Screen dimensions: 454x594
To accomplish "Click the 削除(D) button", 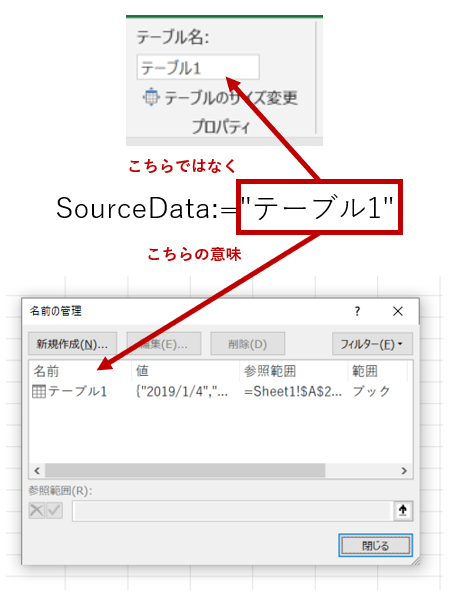I will (x=247, y=344).
